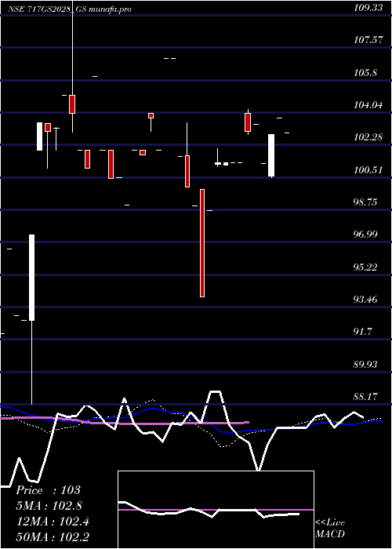Click the 50MA : 102.2 value
Viewport: 392px width, 549px height.
(53, 537)
